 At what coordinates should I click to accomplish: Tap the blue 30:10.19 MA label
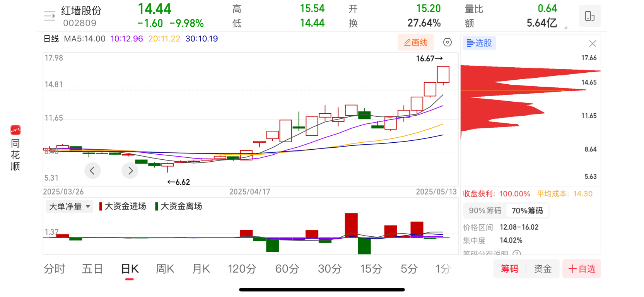click(202, 39)
